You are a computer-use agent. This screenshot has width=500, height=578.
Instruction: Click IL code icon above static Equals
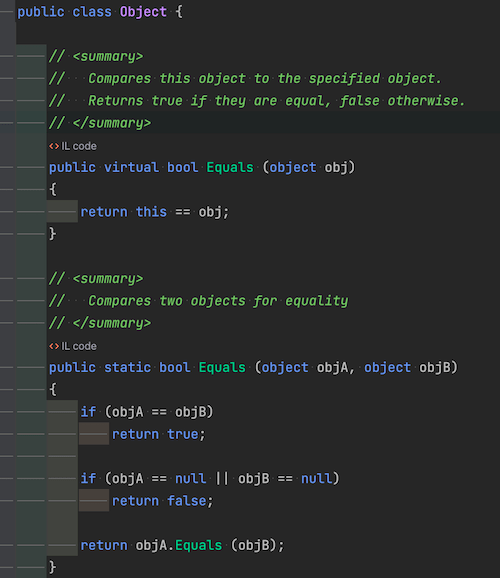pos(54,347)
